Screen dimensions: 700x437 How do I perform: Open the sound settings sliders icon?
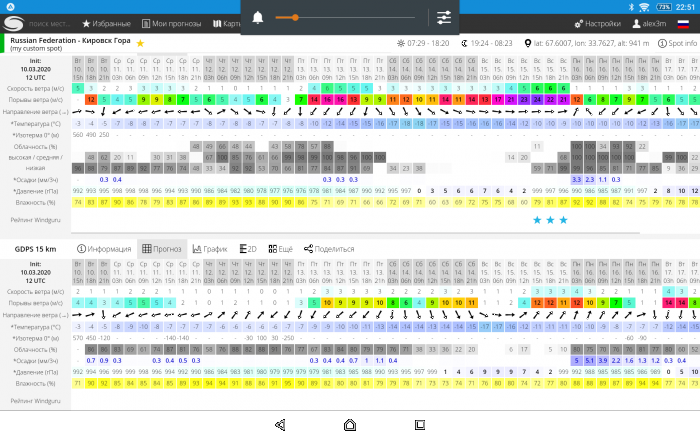pos(444,17)
